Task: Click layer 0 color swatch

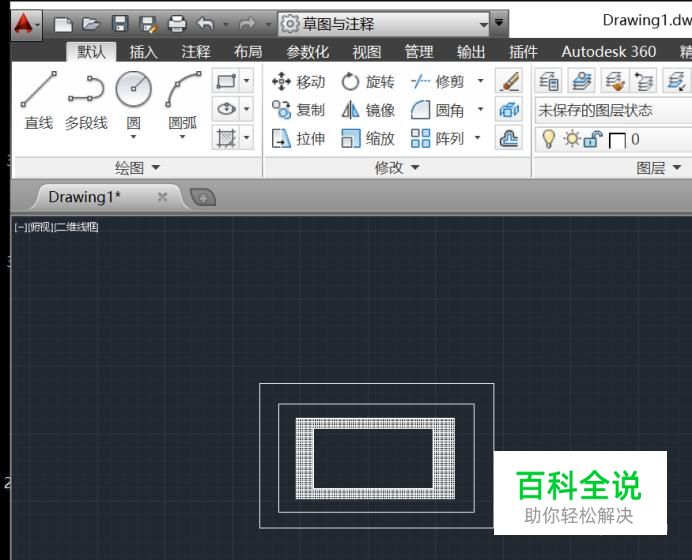Action: 617,141
